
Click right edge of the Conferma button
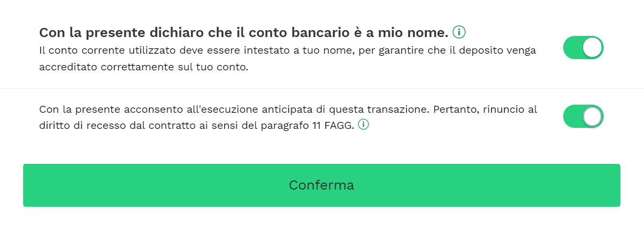pos(617,185)
